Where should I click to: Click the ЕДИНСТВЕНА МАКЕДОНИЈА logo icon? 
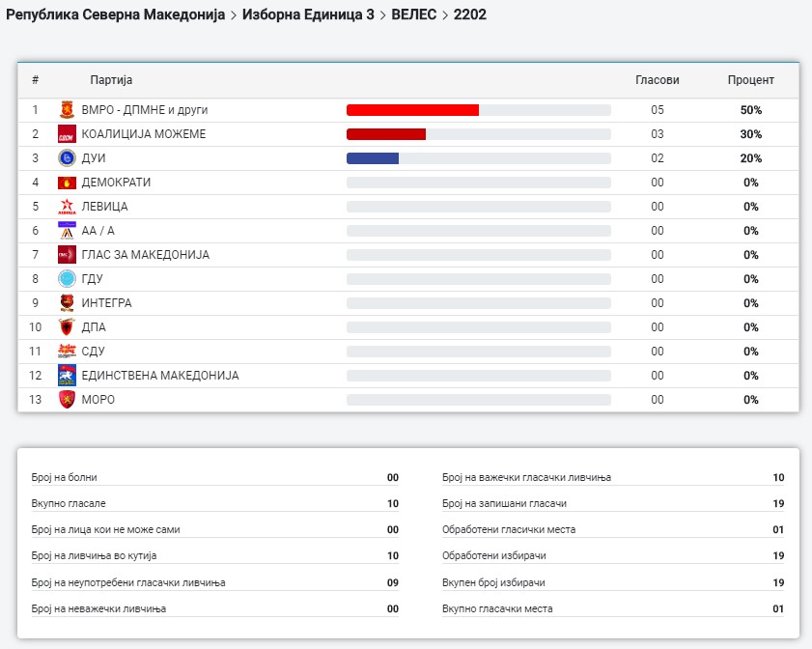[x=67, y=376]
